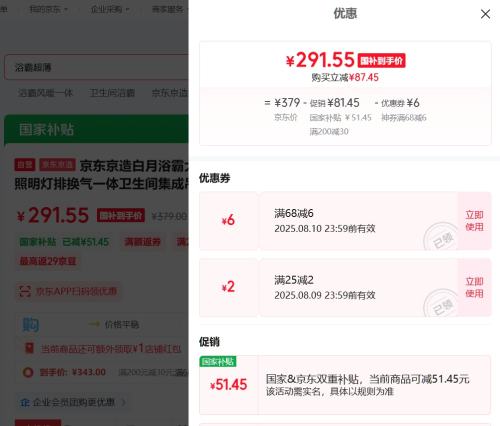Click the struck-through ¥379.00 original price
The height and width of the screenshot is (426, 500).
(x=169, y=217)
